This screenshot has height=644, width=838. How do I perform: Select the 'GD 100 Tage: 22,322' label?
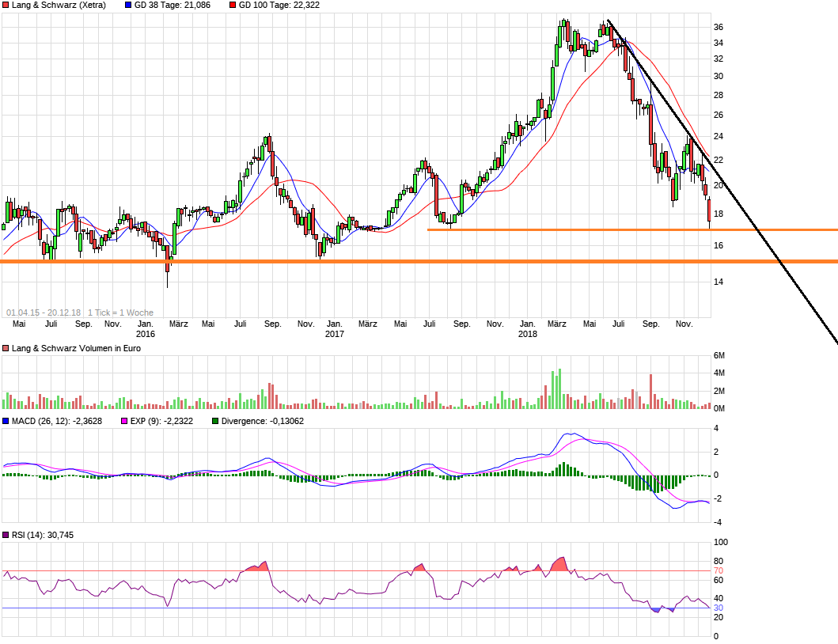[x=279, y=6]
